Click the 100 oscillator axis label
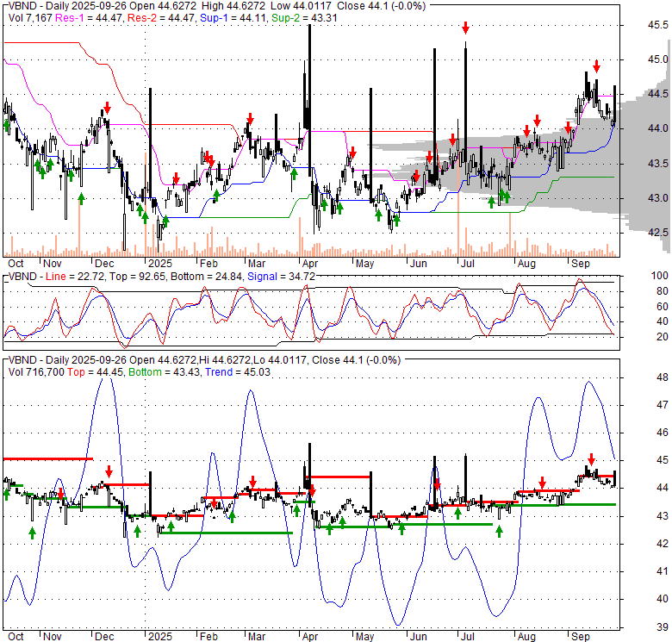Image resolution: width=672 pixels, height=642 pixels. point(659,276)
